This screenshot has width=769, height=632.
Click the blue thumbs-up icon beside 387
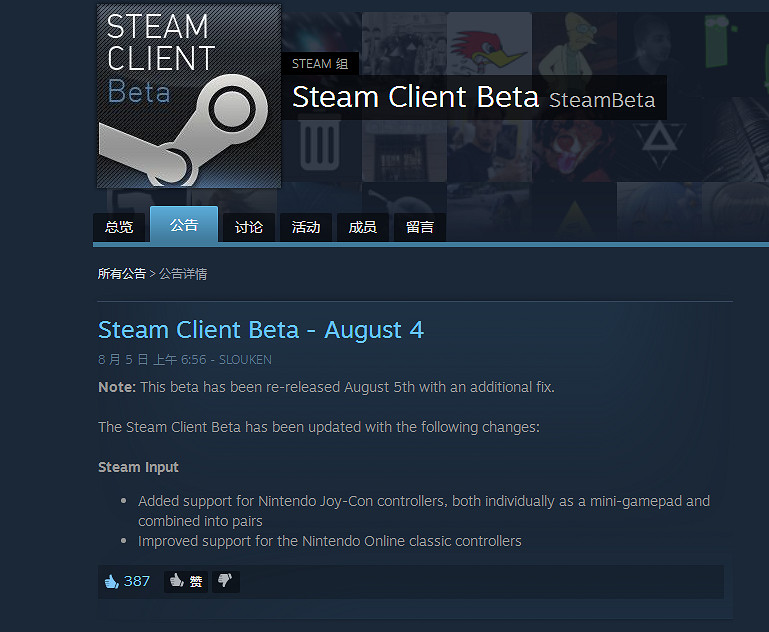click(110, 581)
